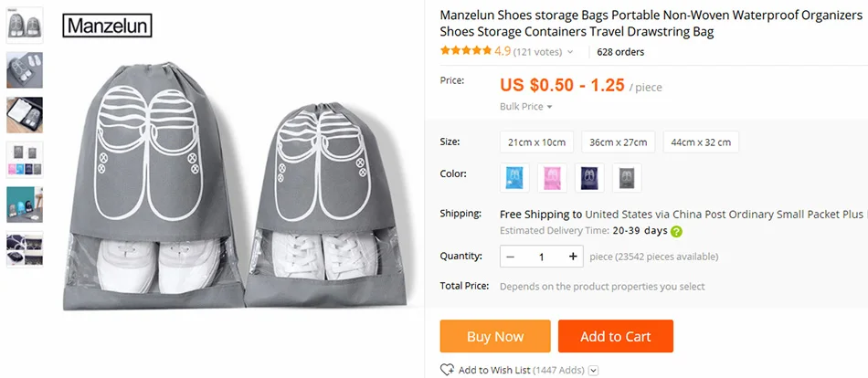Open the wish list dropdown arrow

[x=594, y=371]
